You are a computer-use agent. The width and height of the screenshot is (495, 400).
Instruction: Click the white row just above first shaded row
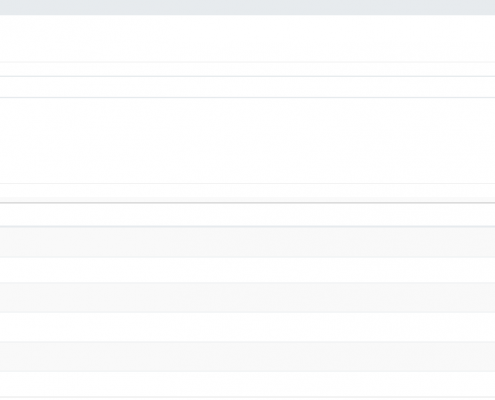247,215
